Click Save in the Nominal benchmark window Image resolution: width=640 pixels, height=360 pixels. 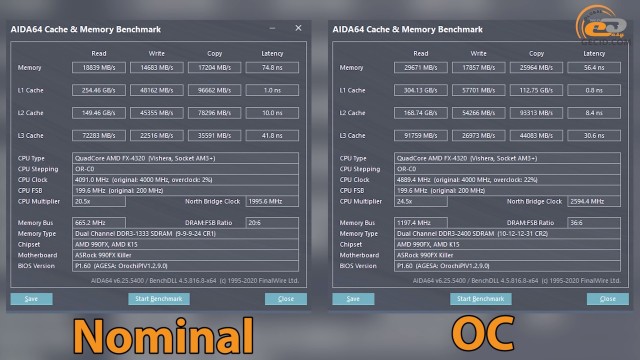(31, 299)
